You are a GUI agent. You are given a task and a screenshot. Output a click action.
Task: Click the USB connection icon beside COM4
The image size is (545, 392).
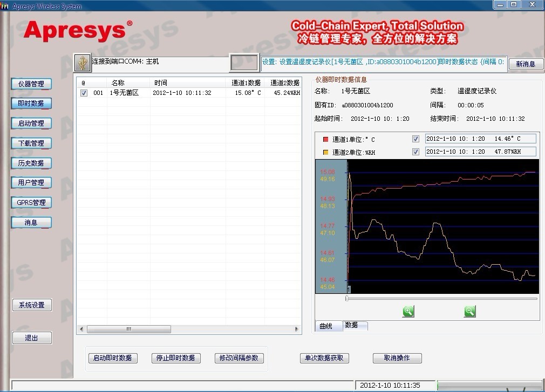click(83, 63)
